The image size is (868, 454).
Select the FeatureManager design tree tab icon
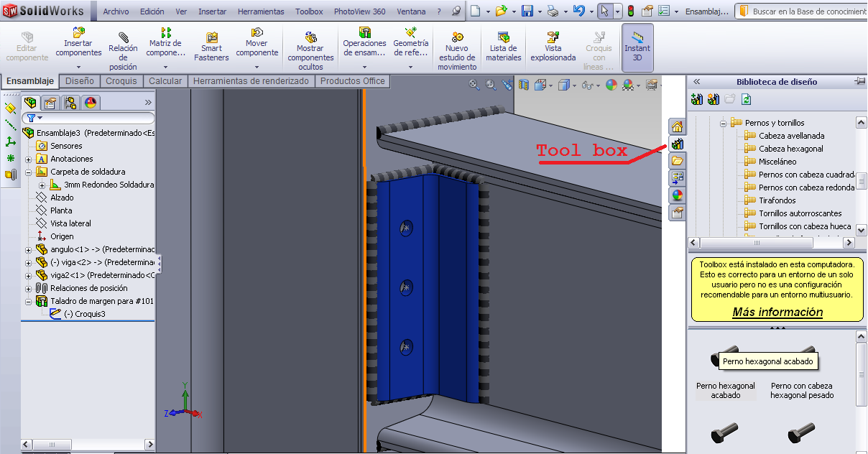(30, 103)
